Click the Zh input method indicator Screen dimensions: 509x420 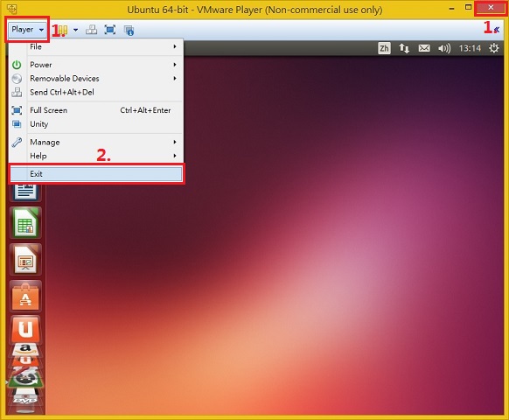(x=384, y=48)
